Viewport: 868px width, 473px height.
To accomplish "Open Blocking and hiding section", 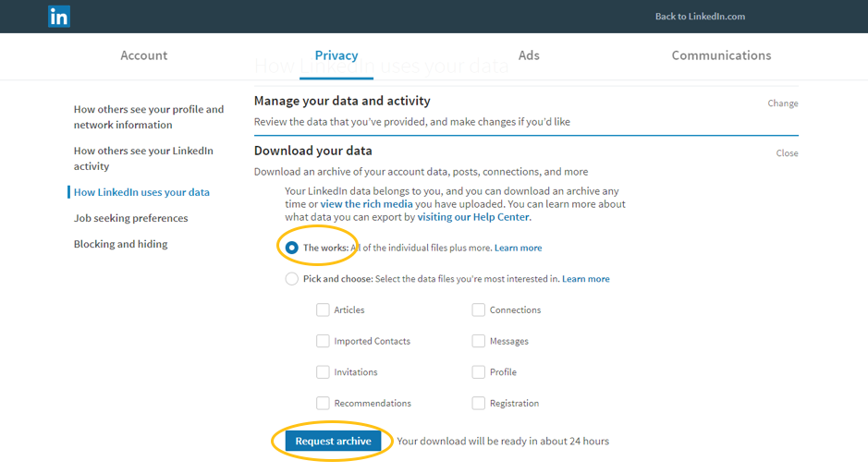I will click(x=121, y=244).
